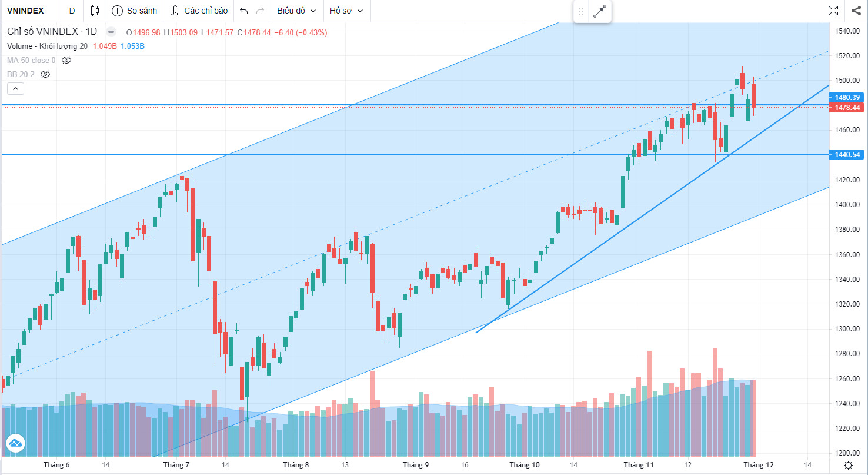Click the D timeframe interval button

click(72, 11)
